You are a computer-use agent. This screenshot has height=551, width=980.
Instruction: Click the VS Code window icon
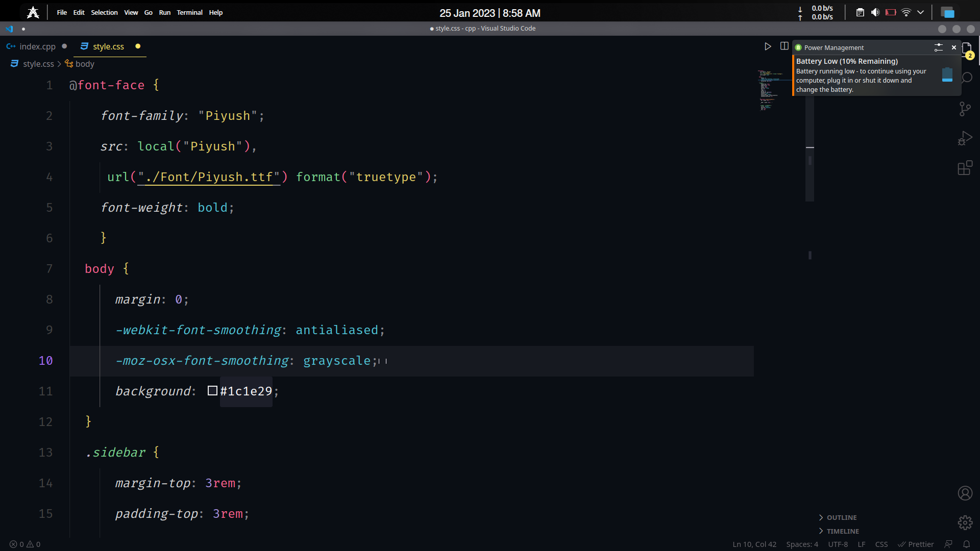coord(9,29)
